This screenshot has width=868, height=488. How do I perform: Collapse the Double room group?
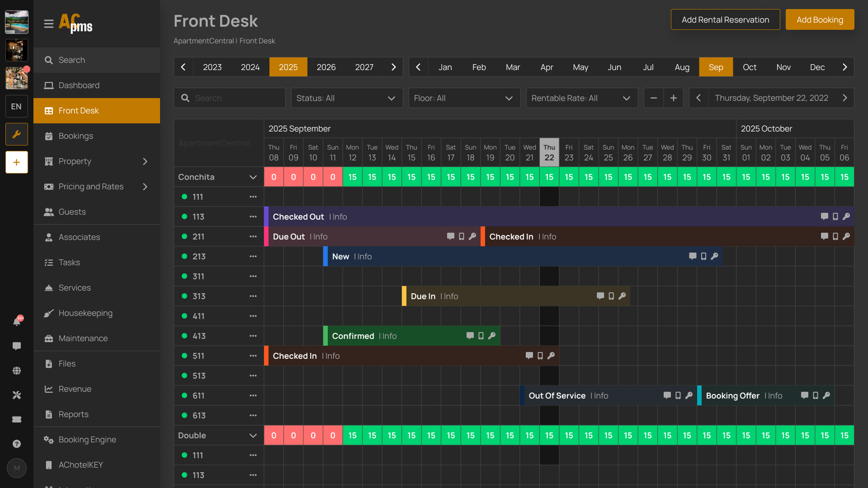253,436
